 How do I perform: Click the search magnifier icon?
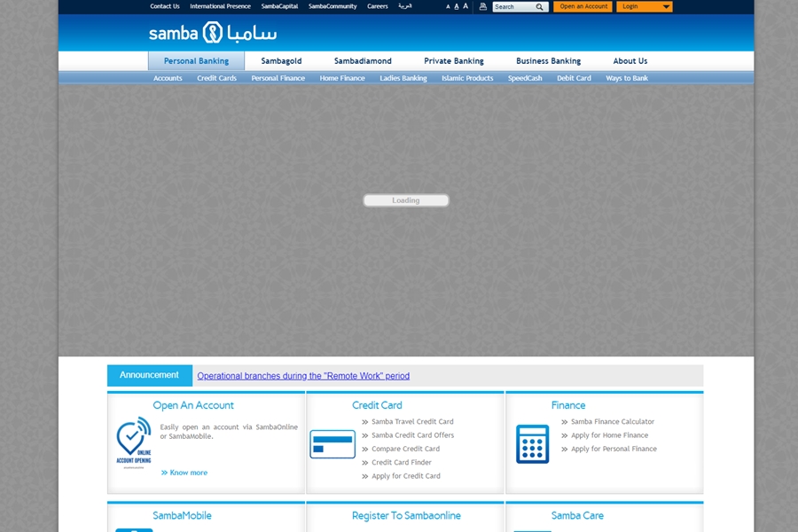click(x=539, y=7)
